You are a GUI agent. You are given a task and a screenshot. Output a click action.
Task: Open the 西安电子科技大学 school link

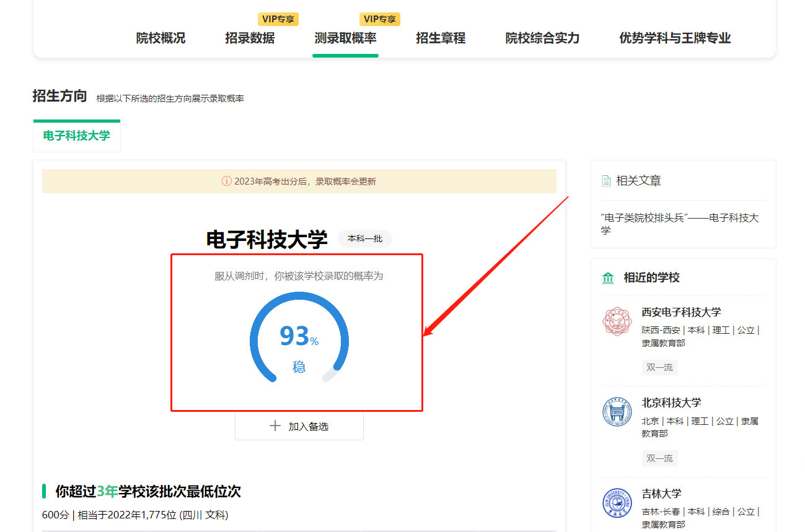[681, 312]
